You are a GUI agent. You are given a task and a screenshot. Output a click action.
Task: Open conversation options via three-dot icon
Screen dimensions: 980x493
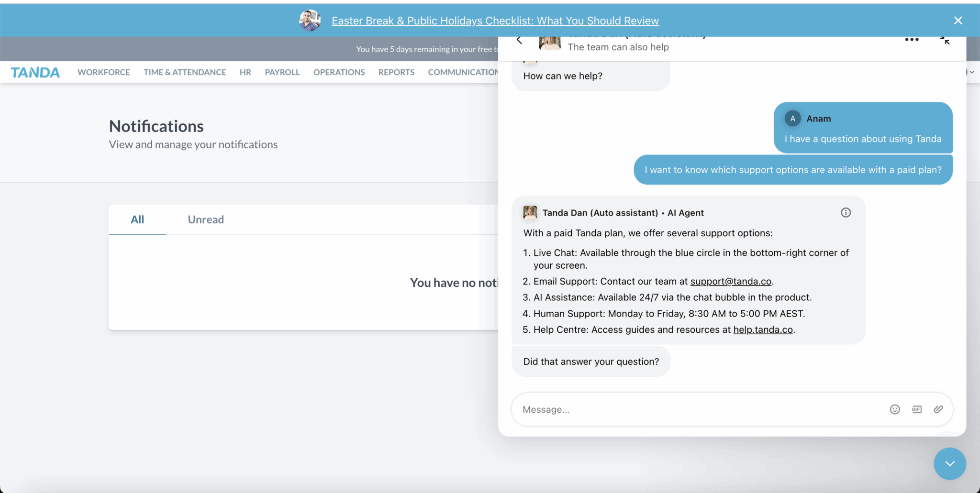(x=912, y=39)
